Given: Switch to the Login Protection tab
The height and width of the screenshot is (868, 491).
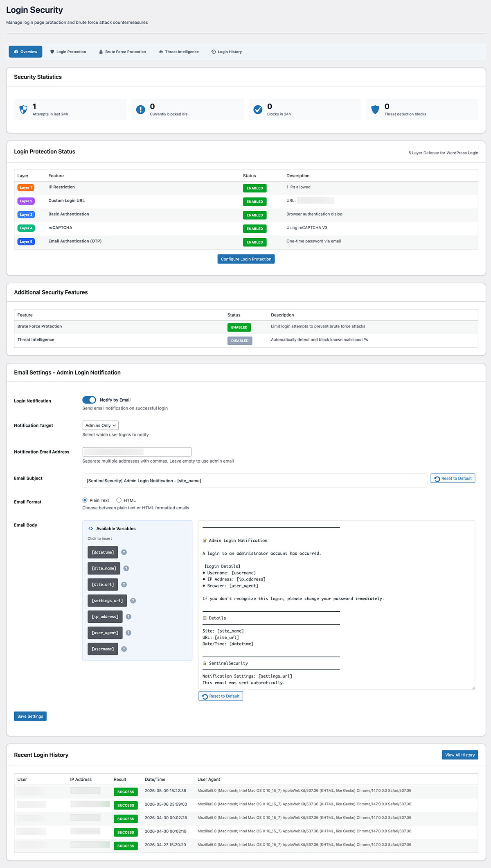Looking at the screenshot, I should [68, 52].
